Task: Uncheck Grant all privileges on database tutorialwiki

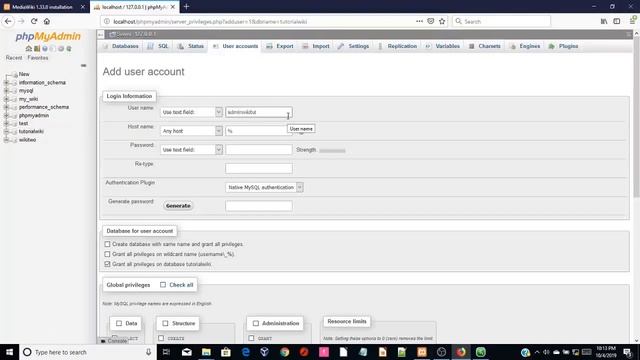Action: click(107, 264)
